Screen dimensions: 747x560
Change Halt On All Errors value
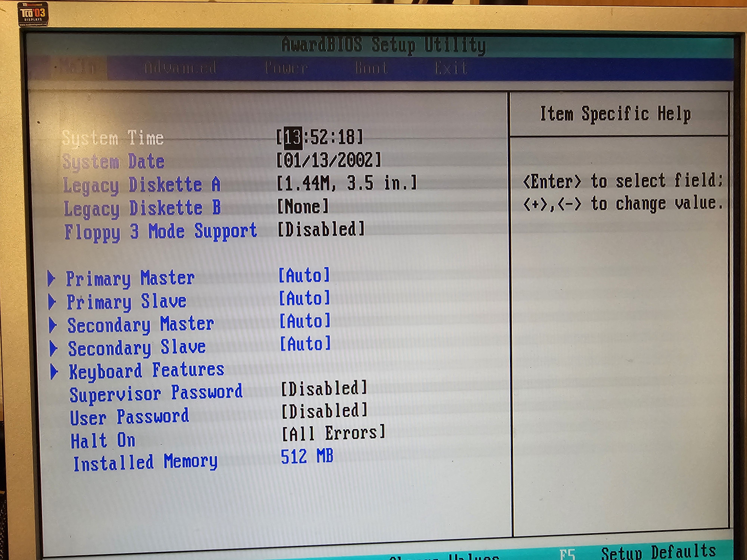(x=334, y=433)
